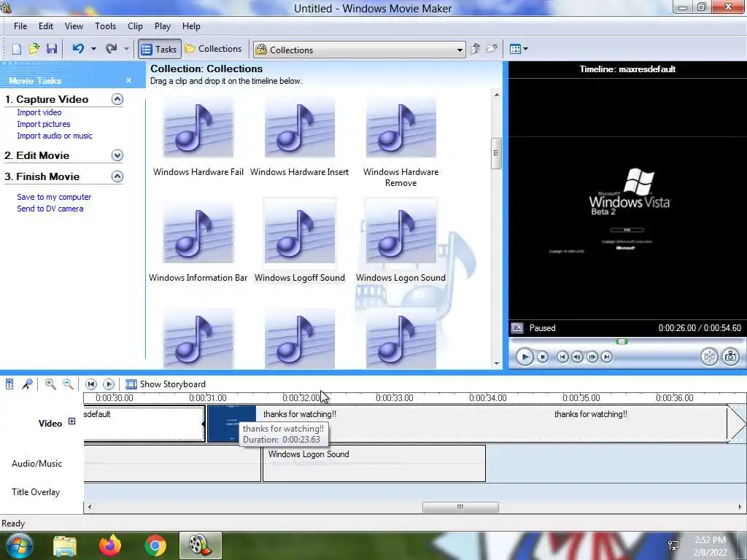
Task: Click the Show Storyboard button
Action: [166, 384]
